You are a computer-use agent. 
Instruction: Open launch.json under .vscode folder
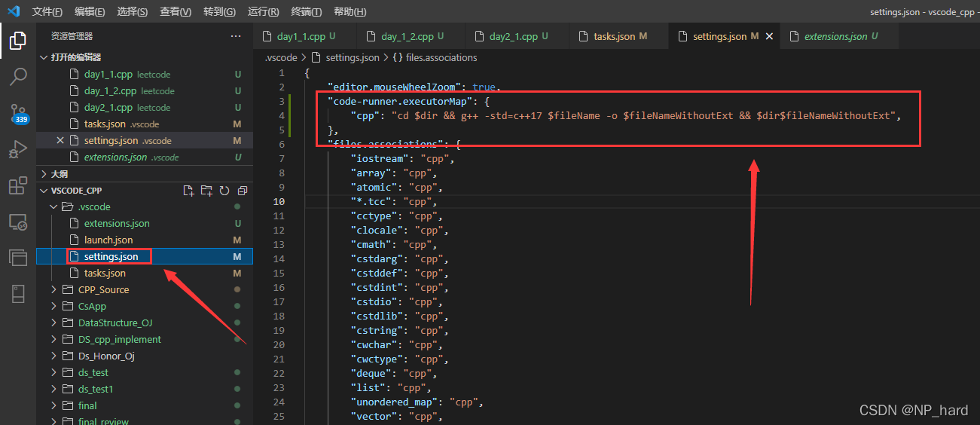pyautogui.click(x=143, y=240)
